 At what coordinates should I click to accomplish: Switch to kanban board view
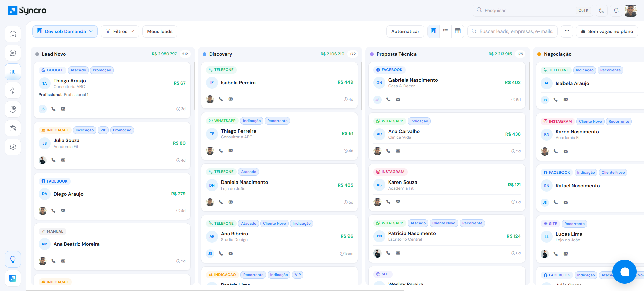pos(433,31)
